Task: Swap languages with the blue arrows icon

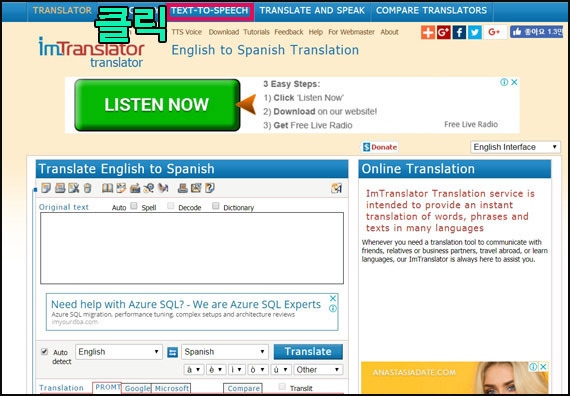Action: coord(172,352)
